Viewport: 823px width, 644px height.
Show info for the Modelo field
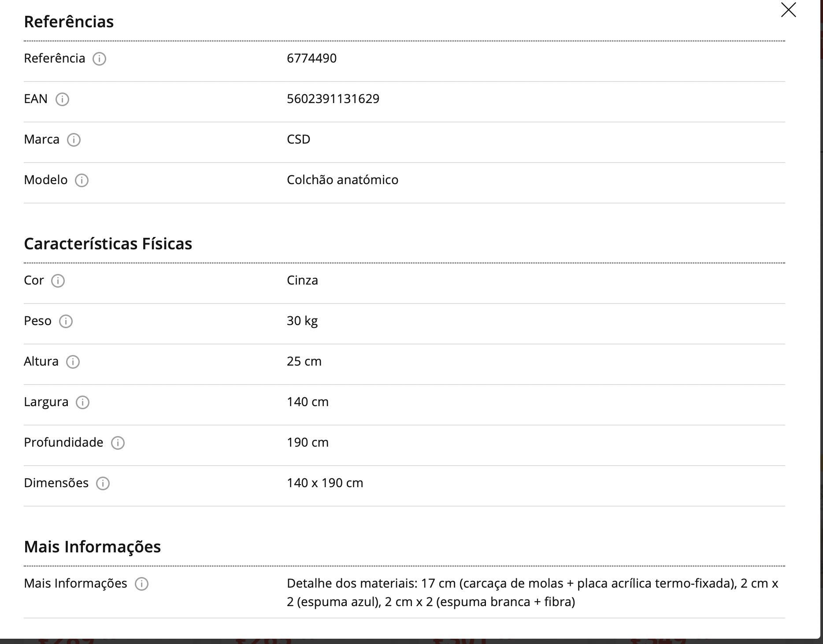(x=82, y=180)
